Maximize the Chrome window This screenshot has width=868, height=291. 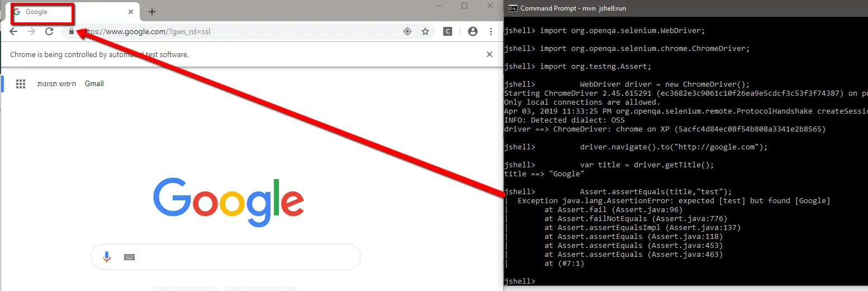click(x=464, y=6)
